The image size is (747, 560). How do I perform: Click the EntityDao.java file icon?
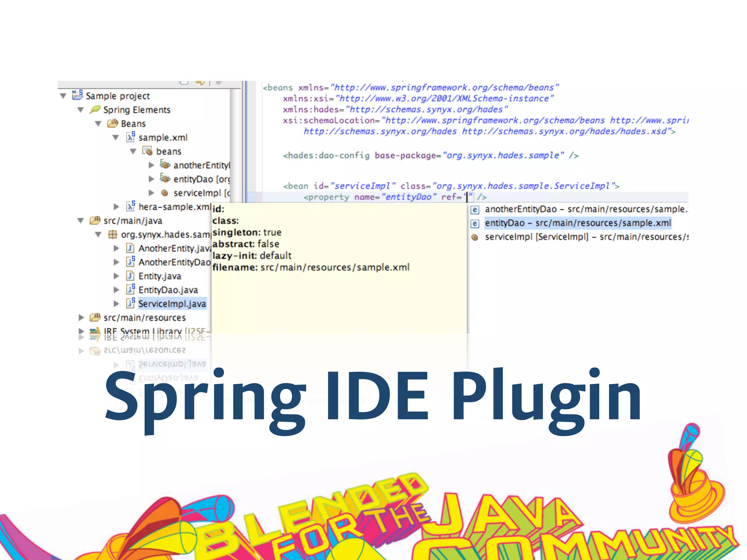[131, 289]
